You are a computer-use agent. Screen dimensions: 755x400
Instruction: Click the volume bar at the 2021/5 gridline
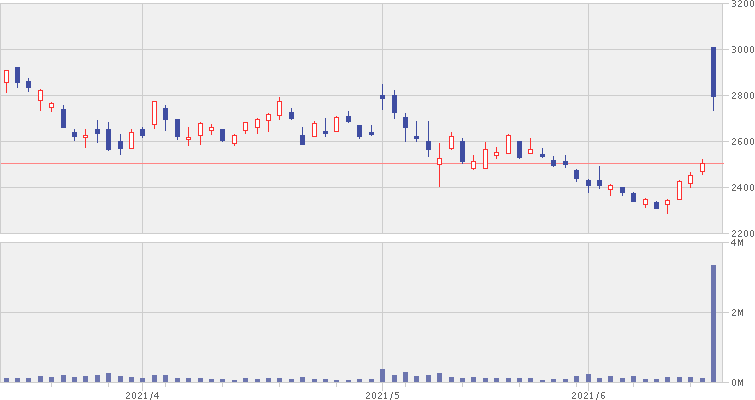coord(382,375)
